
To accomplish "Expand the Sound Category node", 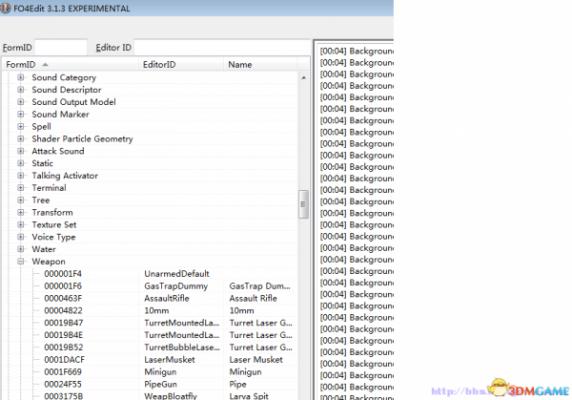I will click(x=21, y=78).
